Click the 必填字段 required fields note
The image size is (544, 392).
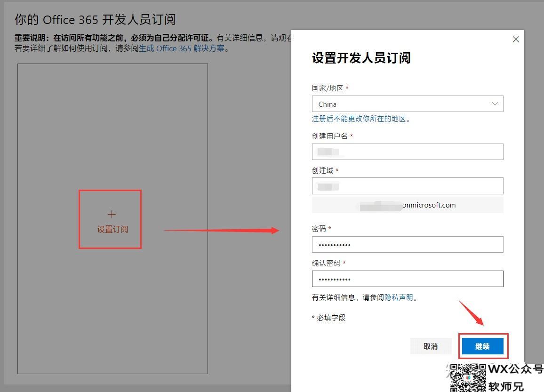click(x=329, y=318)
